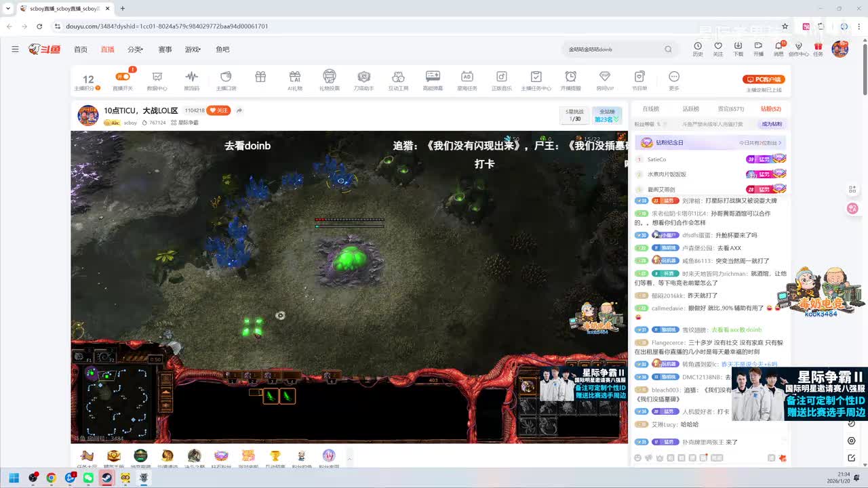
Task: Open the 赛事 esports events tab
Action: (x=165, y=49)
